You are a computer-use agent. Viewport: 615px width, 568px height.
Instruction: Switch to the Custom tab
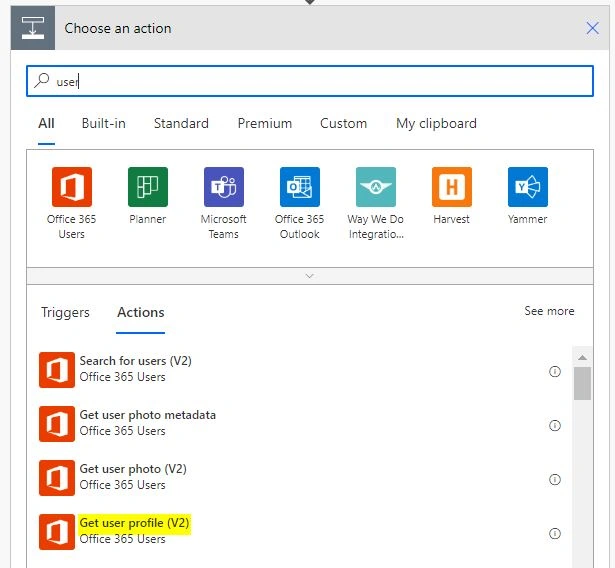coord(344,124)
